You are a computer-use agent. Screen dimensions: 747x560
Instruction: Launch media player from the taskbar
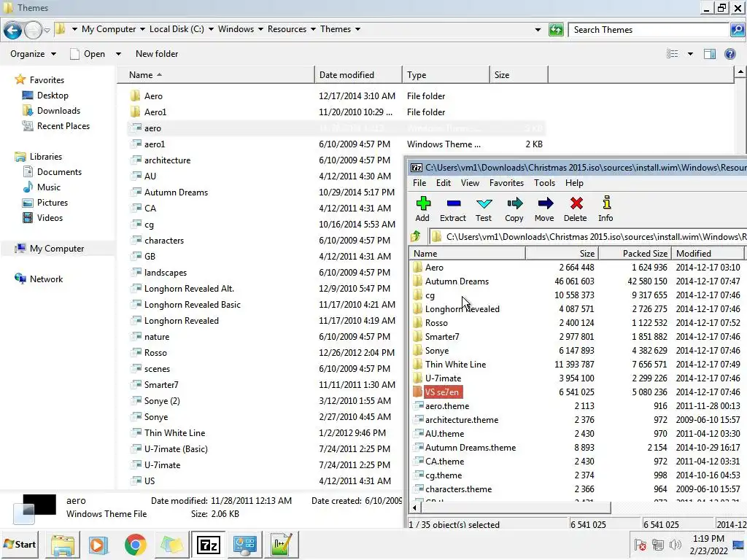click(98, 545)
